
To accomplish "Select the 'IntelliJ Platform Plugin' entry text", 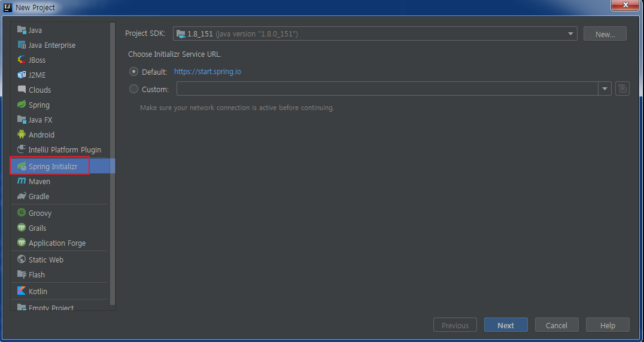I will 65,149.
